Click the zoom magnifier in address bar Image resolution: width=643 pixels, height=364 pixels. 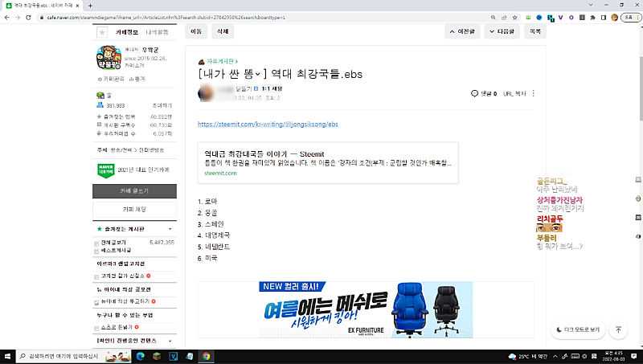pos(494,18)
